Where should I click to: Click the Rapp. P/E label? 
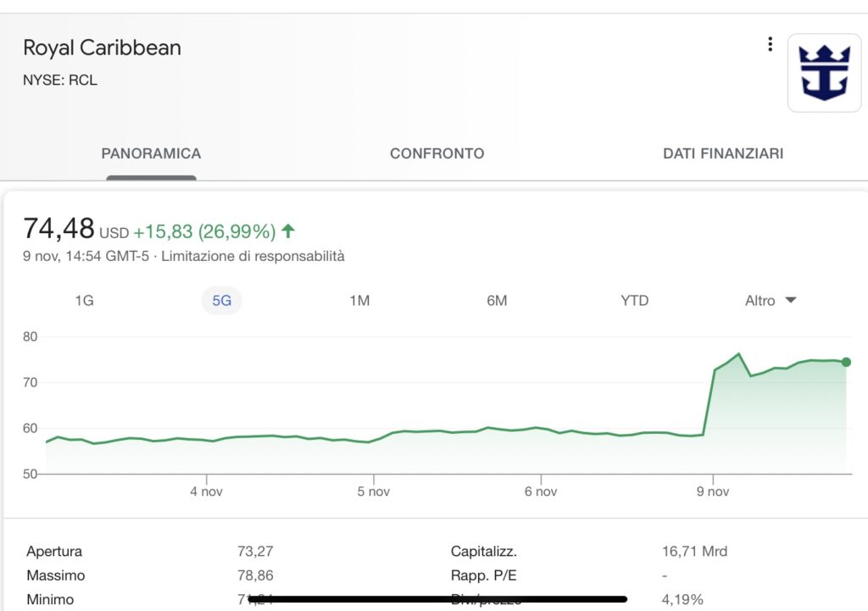click(x=484, y=575)
